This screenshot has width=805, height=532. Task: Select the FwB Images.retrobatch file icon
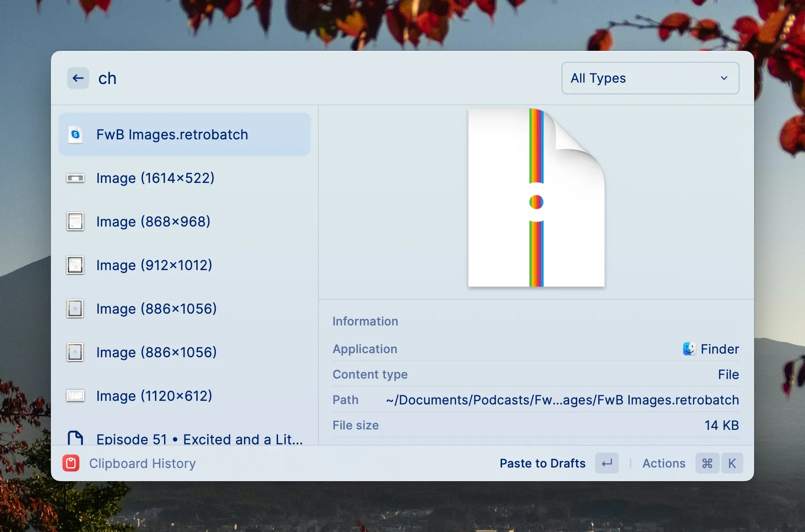coord(76,134)
